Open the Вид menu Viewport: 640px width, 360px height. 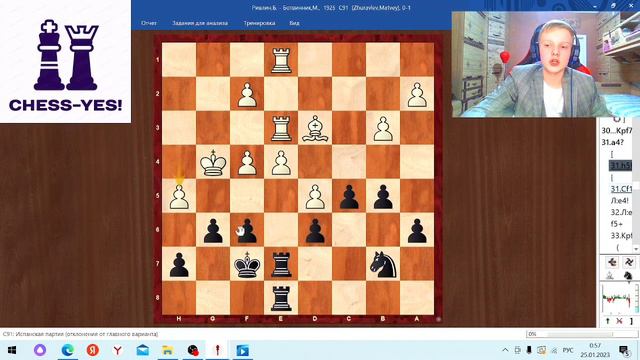[295, 23]
